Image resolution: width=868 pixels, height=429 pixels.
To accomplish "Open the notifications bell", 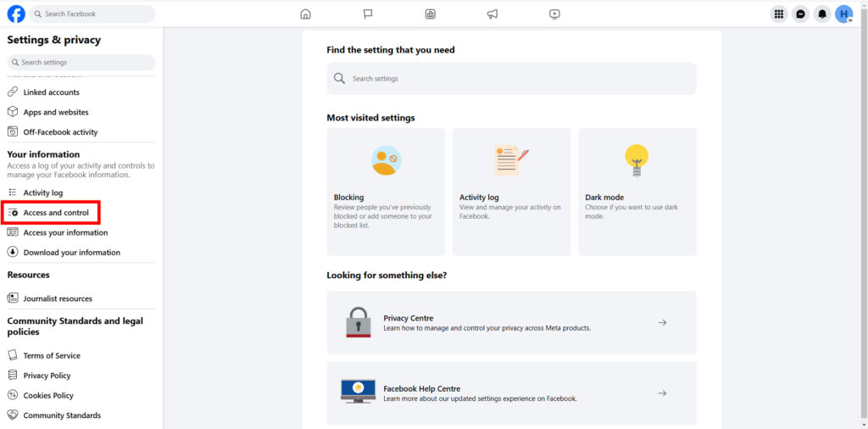I will [822, 14].
